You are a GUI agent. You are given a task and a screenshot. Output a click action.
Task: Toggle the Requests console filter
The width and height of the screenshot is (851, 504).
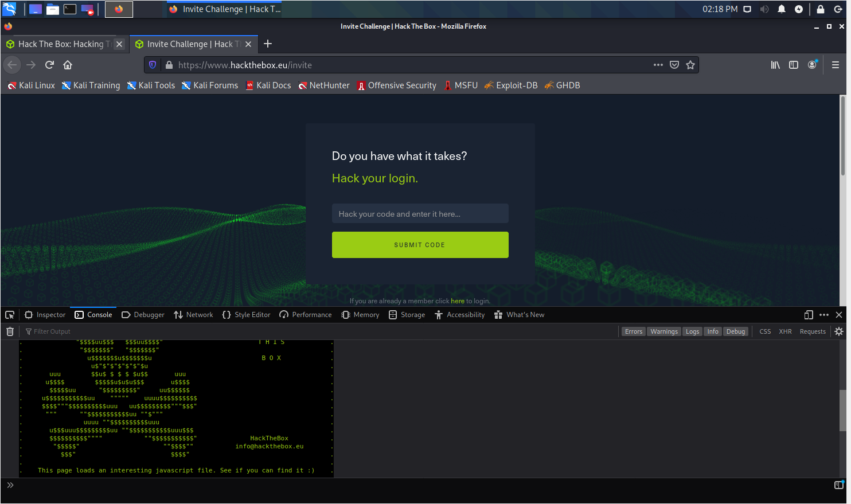[x=813, y=331]
